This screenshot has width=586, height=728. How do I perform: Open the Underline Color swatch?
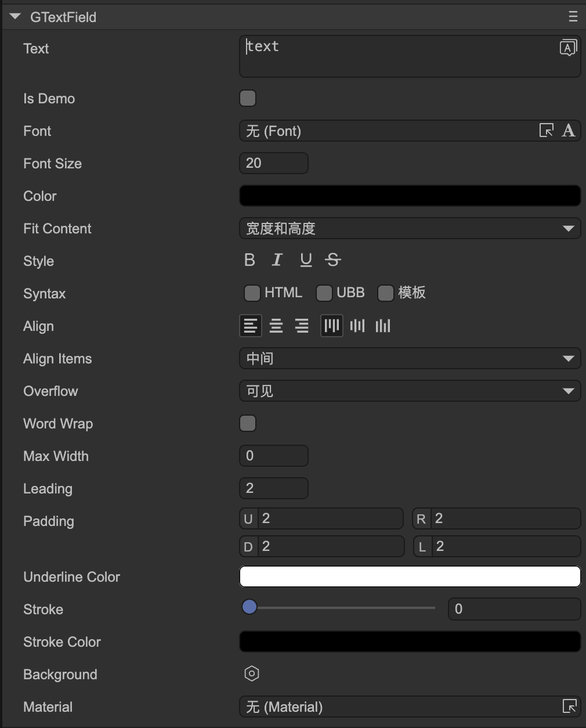[x=410, y=576]
